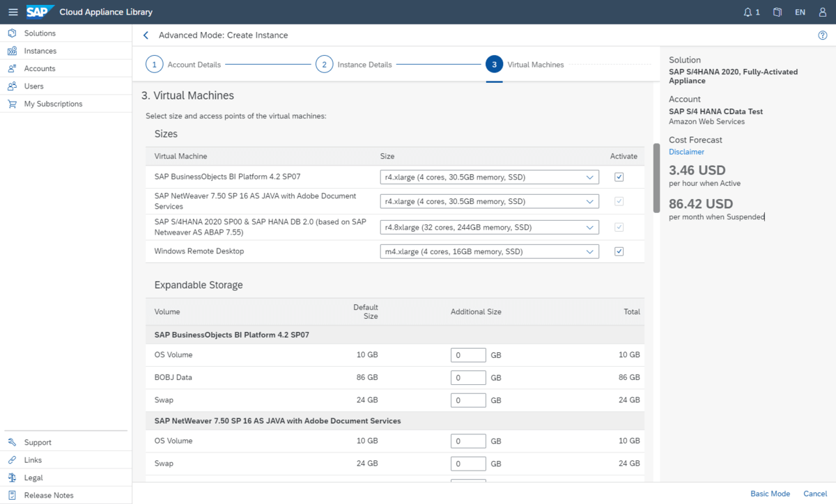The image size is (836, 504).
Task: Go to step 1 Account Details
Action: click(155, 65)
